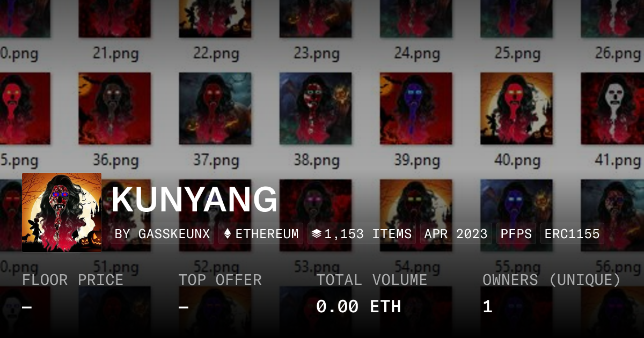Click the 41.png skull face thumbnail
644x338 pixels.
pyautogui.click(x=612, y=108)
